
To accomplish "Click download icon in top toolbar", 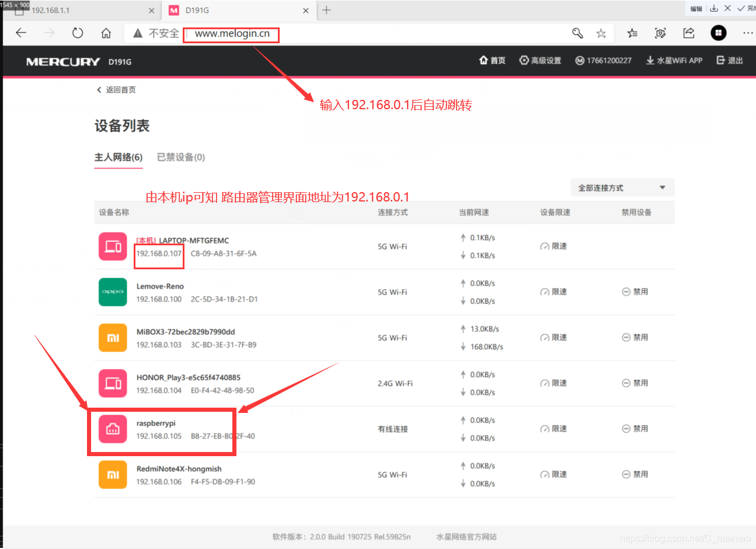I will coord(714,8).
